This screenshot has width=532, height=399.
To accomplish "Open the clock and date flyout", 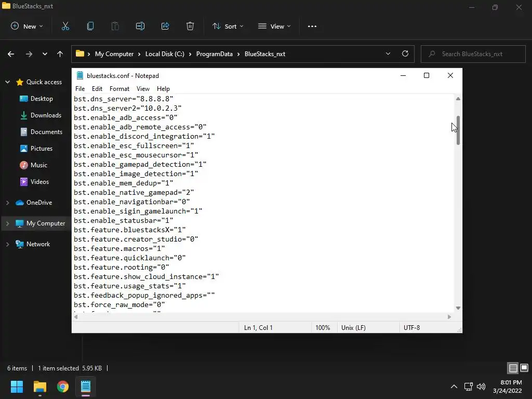I will [508, 387].
